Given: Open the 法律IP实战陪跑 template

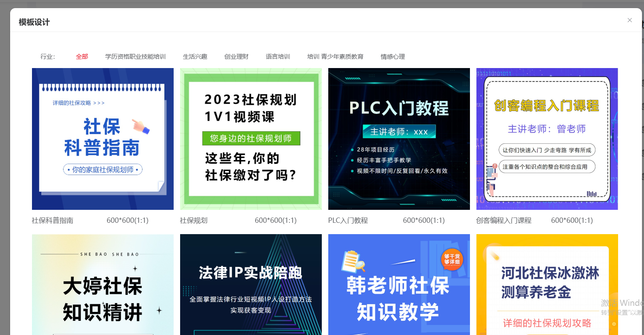Looking at the screenshot, I should [251, 285].
